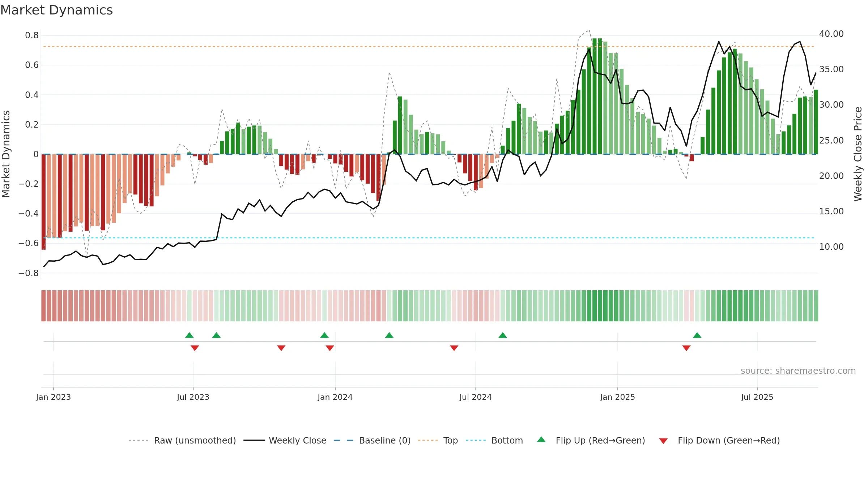Screen dimensions: 868x488
Task: Click the Jul 2023 axis label
Action: pos(193,397)
